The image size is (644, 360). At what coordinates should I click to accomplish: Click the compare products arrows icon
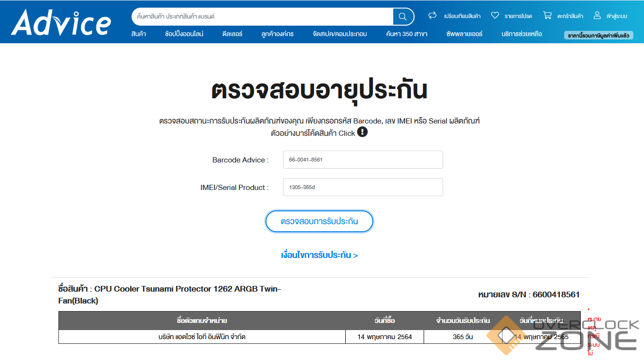pos(432,16)
